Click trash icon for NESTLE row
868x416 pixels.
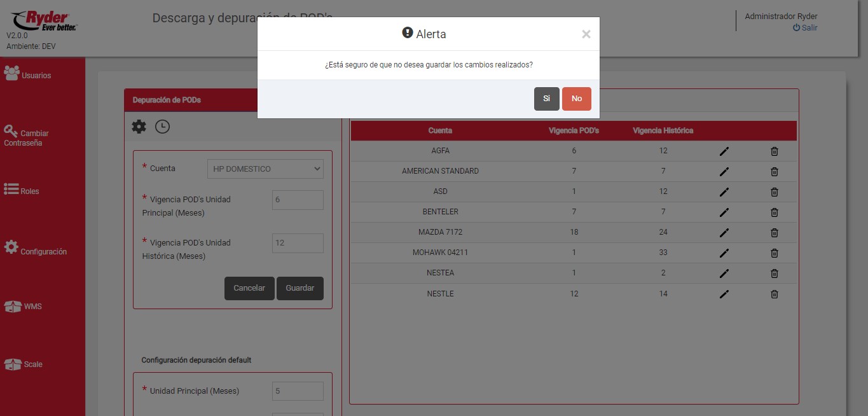774,294
